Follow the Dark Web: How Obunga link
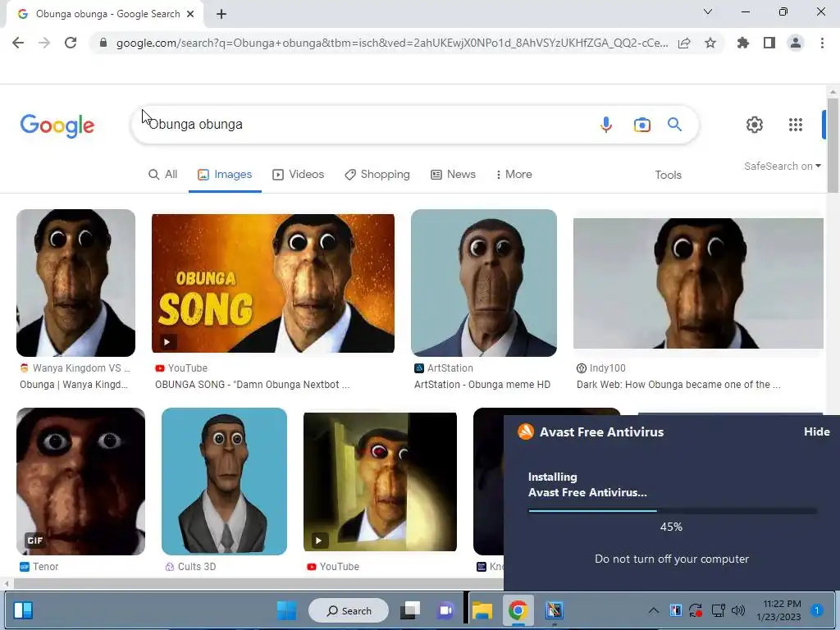This screenshot has height=630, width=840. point(678,385)
